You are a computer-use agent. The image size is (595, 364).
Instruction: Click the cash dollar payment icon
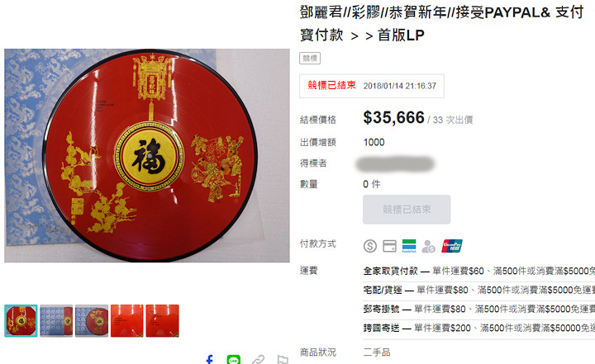point(370,246)
